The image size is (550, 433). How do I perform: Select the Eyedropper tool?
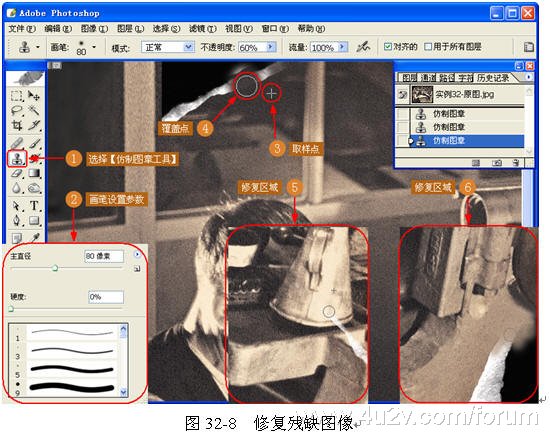34,238
